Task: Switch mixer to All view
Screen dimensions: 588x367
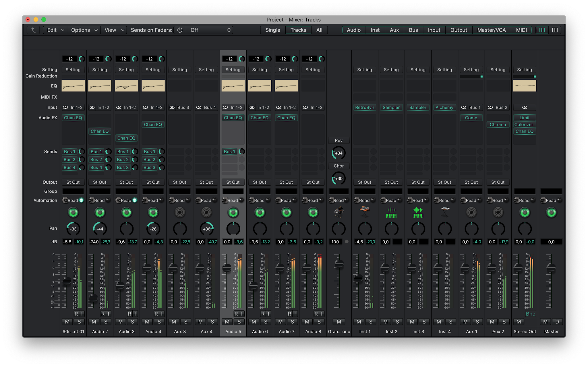Action: pyautogui.click(x=319, y=30)
